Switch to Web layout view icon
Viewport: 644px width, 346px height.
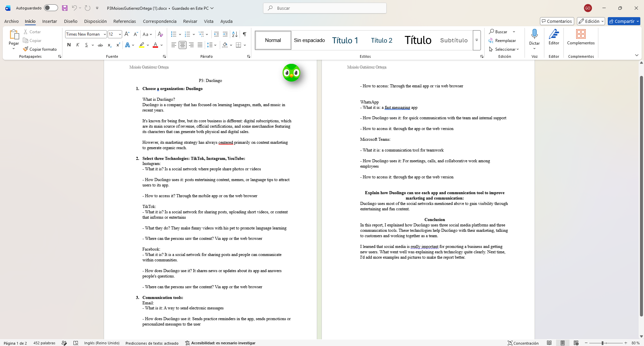(x=576, y=343)
